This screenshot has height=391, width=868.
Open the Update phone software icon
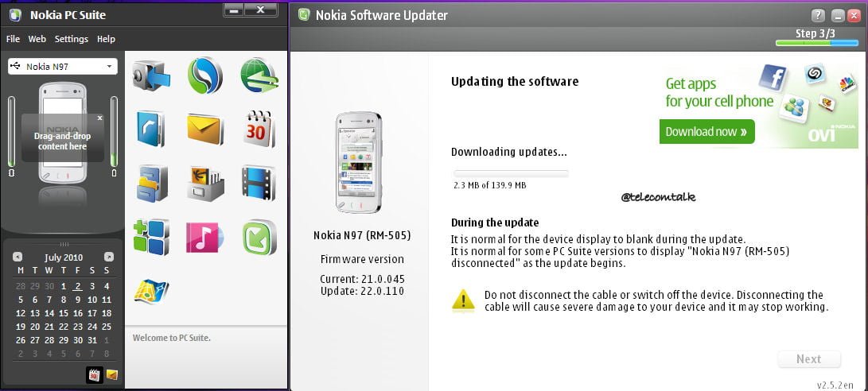click(259, 238)
